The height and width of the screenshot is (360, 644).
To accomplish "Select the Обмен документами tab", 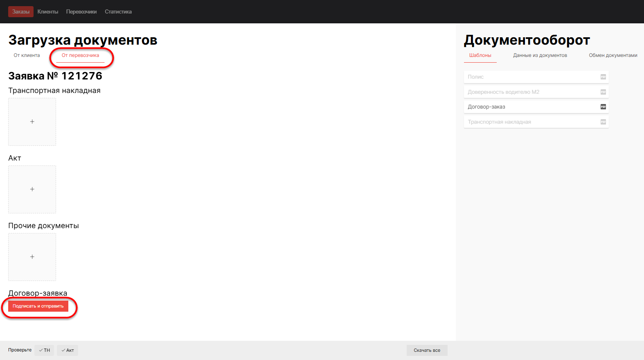I will (x=613, y=55).
